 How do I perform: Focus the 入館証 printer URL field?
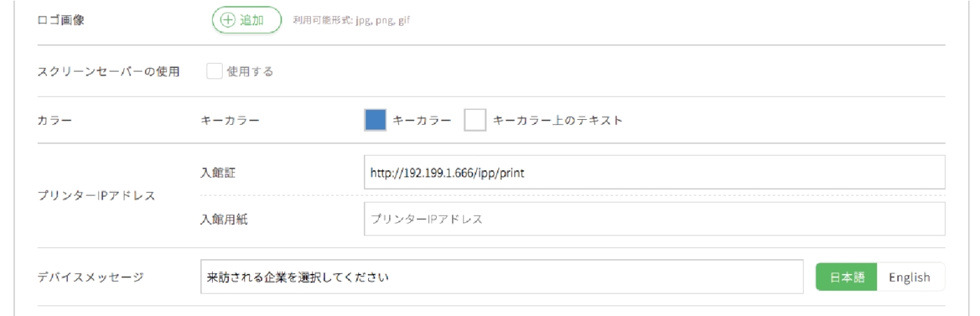coord(654,172)
